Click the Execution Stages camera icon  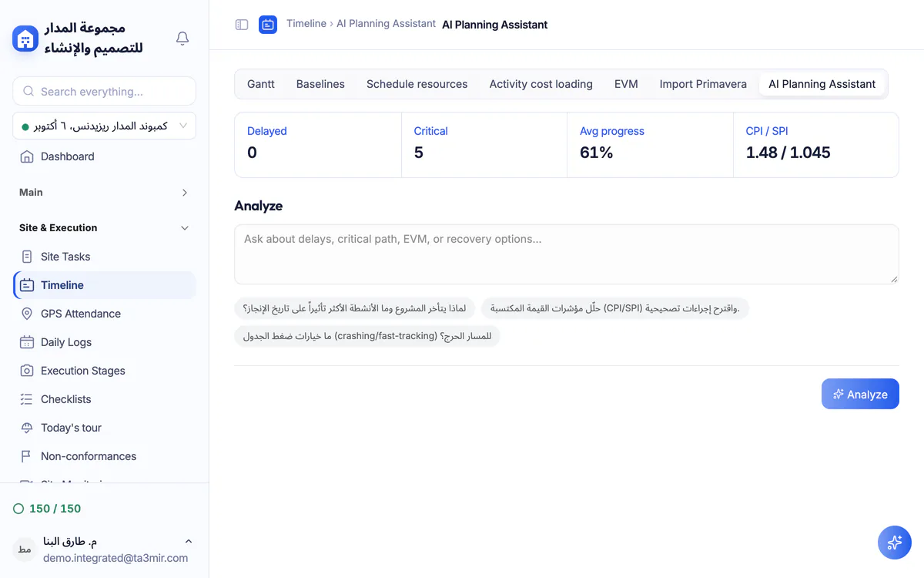pos(27,371)
